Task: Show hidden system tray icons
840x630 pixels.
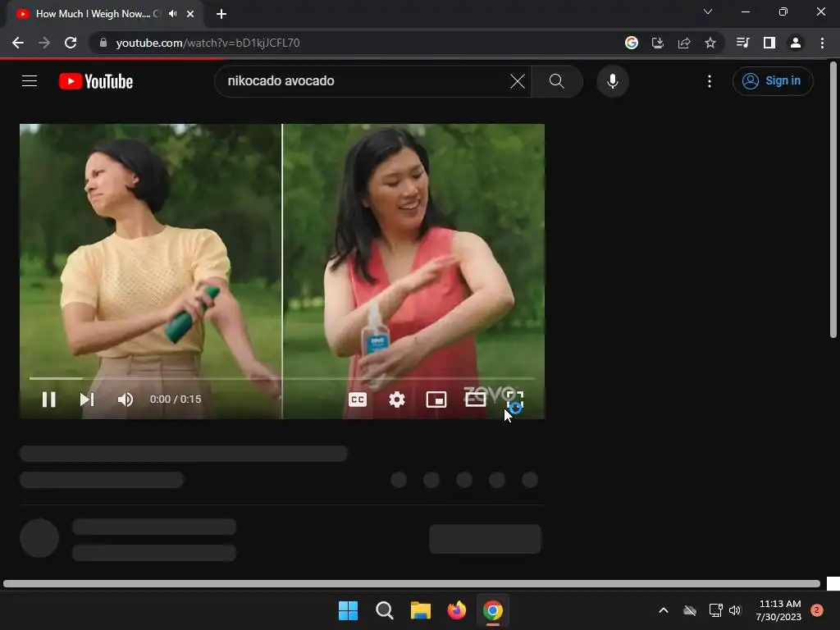Action: (x=663, y=610)
